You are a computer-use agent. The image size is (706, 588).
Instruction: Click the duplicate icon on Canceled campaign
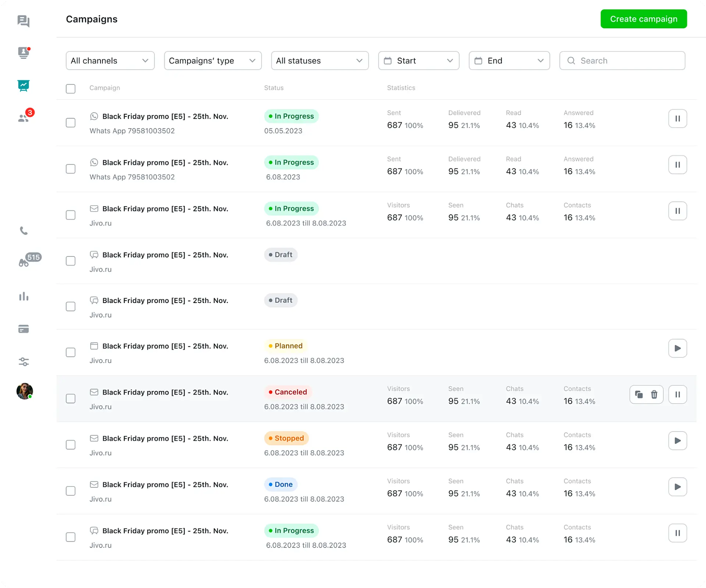[639, 394]
